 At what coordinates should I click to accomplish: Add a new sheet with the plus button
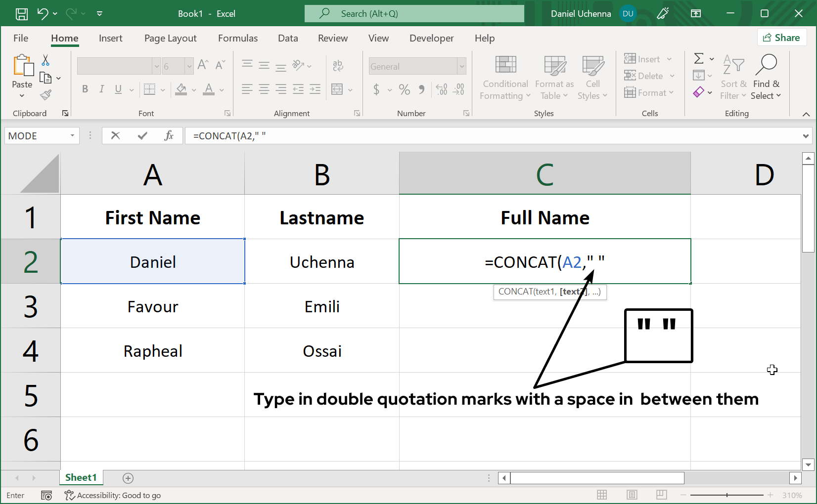point(128,478)
